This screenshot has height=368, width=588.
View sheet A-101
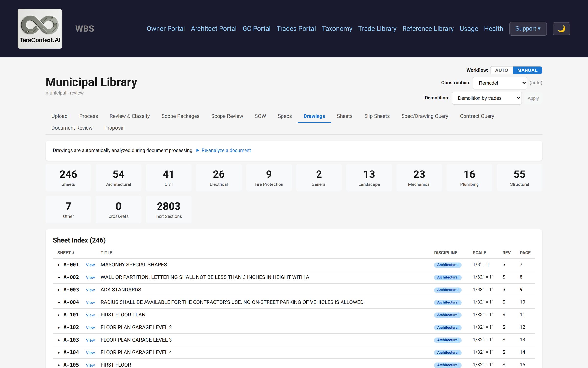pos(90,315)
